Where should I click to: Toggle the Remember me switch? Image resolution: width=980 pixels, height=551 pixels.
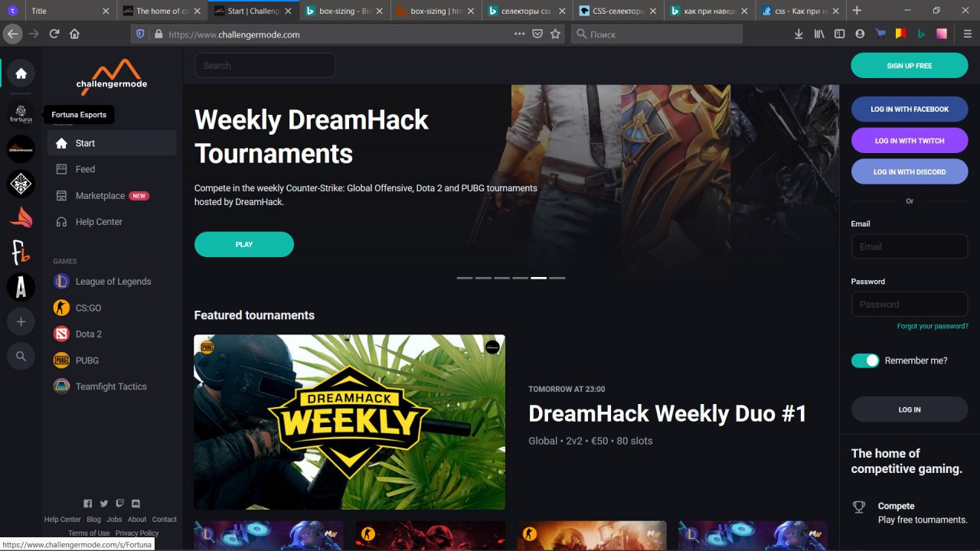click(865, 360)
